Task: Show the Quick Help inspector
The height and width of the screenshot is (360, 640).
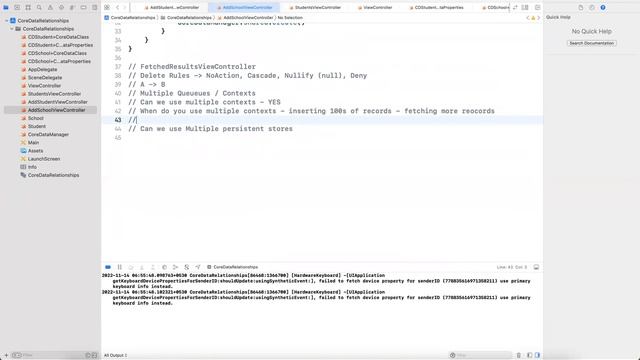Action: pos(603,7)
